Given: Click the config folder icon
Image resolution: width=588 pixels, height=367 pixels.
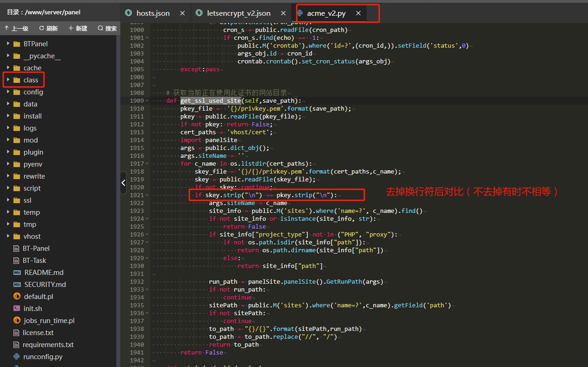Looking at the screenshot, I should 17,92.
